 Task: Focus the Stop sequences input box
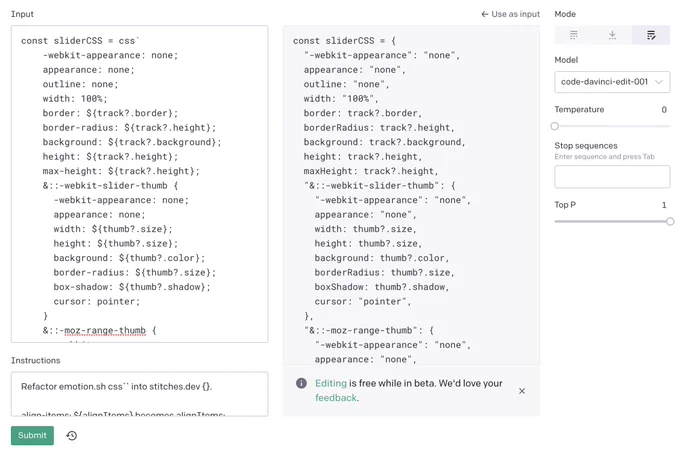(x=612, y=177)
